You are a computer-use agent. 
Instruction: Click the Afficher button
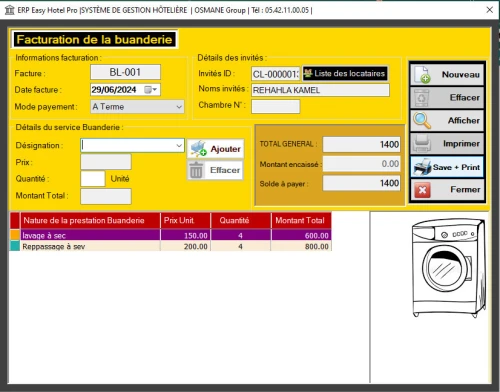(x=447, y=120)
